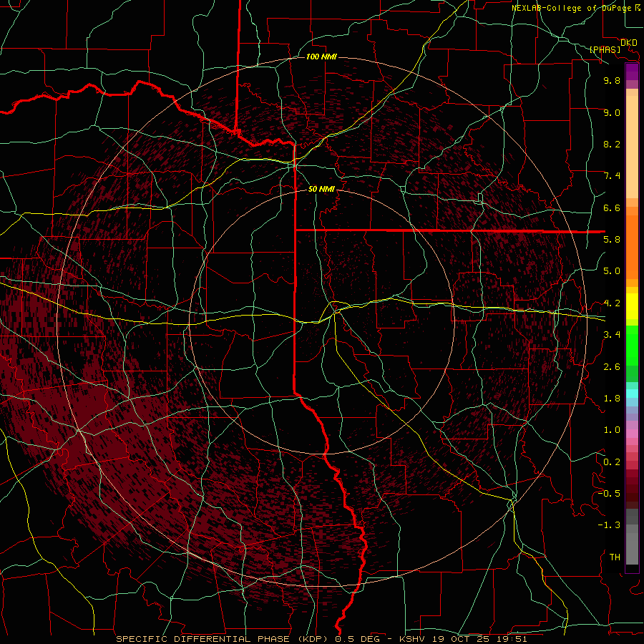Click the 5.8 value on the scale
Screen dimensions: 644x644
point(612,240)
